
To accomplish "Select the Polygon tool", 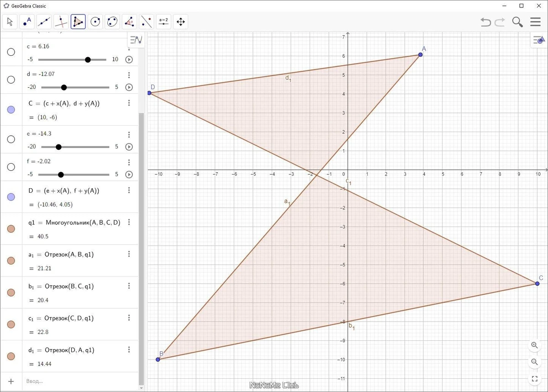I will [78, 21].
